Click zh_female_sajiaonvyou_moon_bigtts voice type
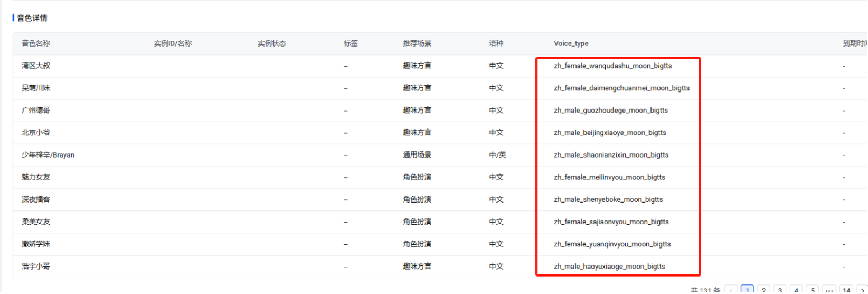Image resolution: width=868 pixels, height=294 pixels. [611, 222]
